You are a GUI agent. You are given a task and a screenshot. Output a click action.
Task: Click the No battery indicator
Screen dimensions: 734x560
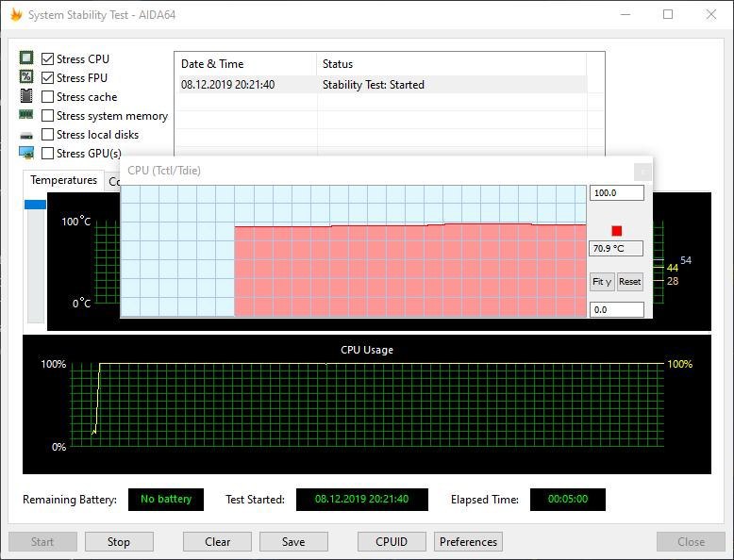pos(166,499)
